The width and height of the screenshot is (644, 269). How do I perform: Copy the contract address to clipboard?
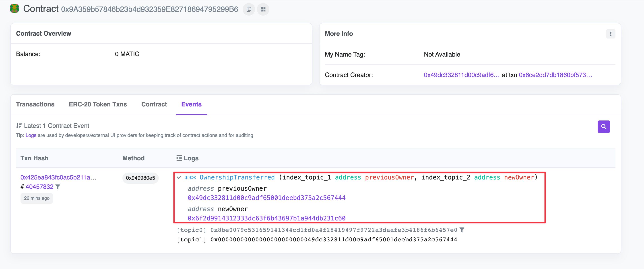(248, 10)
